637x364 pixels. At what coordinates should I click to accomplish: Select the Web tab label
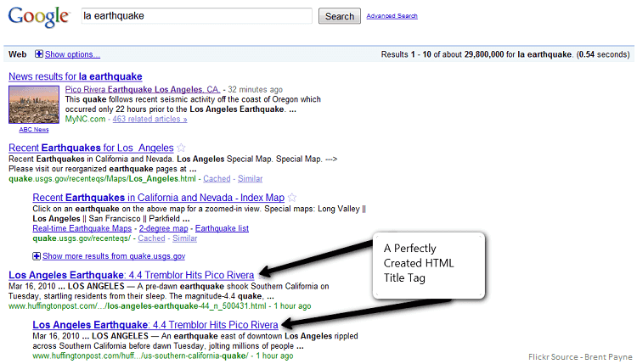click(17, 54)
